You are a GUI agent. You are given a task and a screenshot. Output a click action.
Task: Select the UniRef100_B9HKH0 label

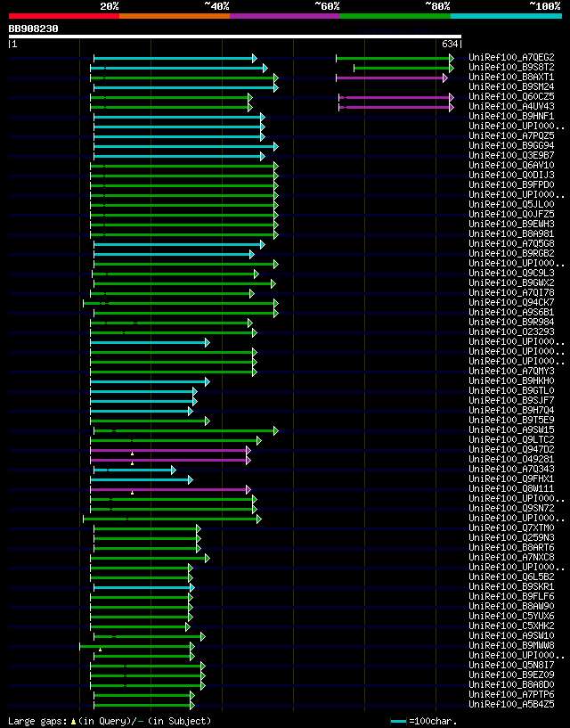point(511,381)
